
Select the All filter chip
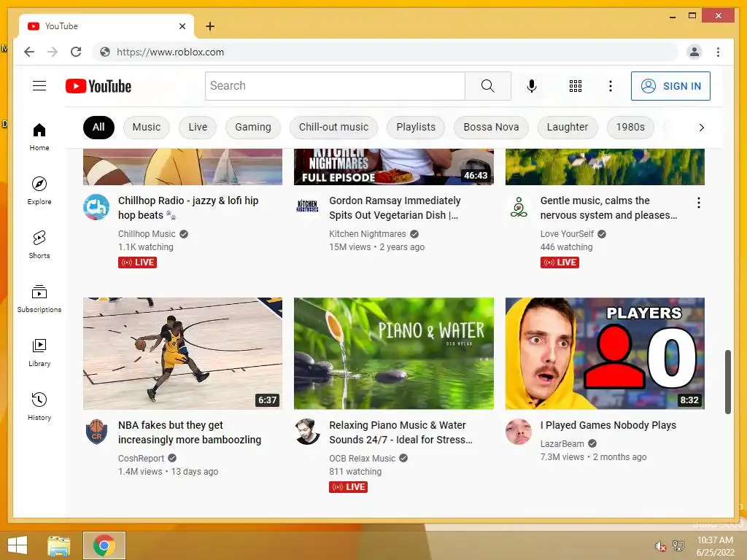click(x=98, y=127)
